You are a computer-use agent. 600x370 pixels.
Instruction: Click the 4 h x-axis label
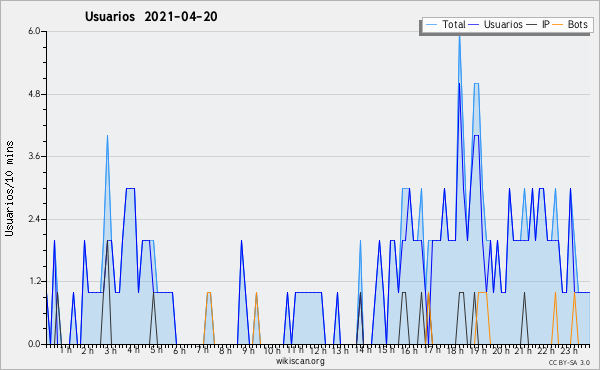click(133, 350)
